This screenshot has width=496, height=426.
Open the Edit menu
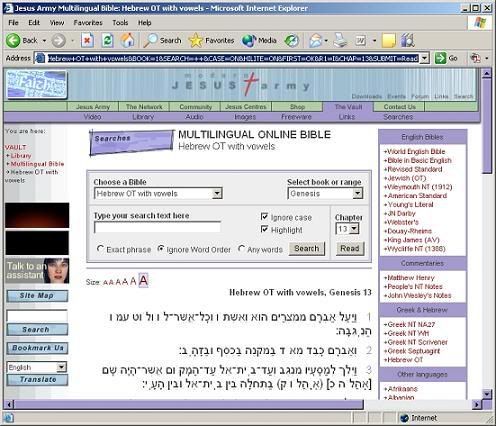coord(34,23)
